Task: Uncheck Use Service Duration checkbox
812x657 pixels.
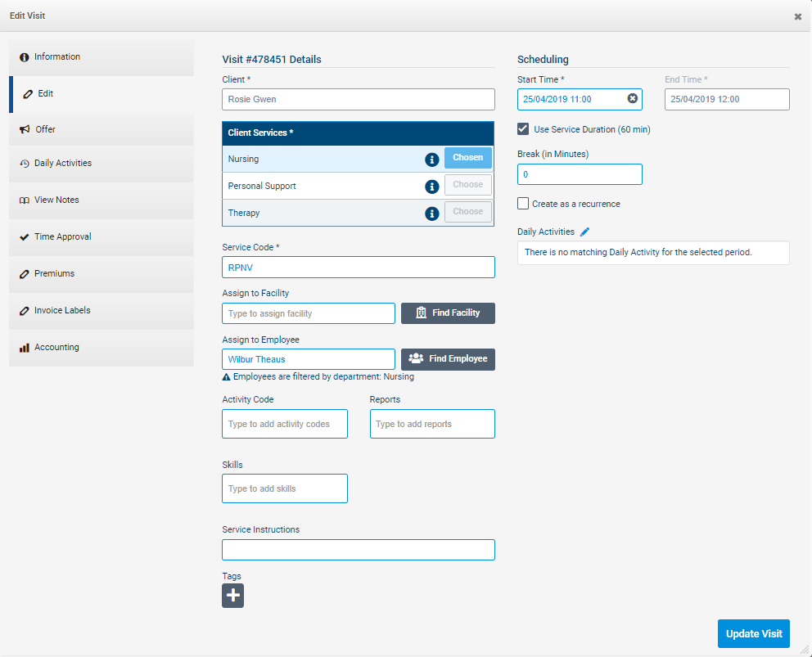Action: pos(523,129)
